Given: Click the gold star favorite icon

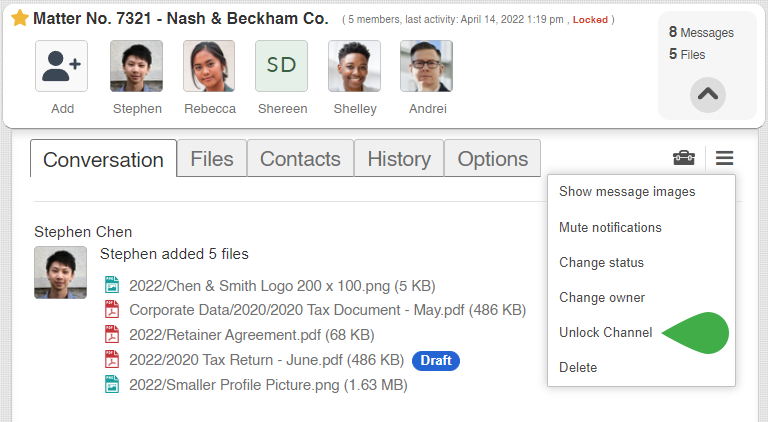Looking at the screenshot, I should point(19,19).
